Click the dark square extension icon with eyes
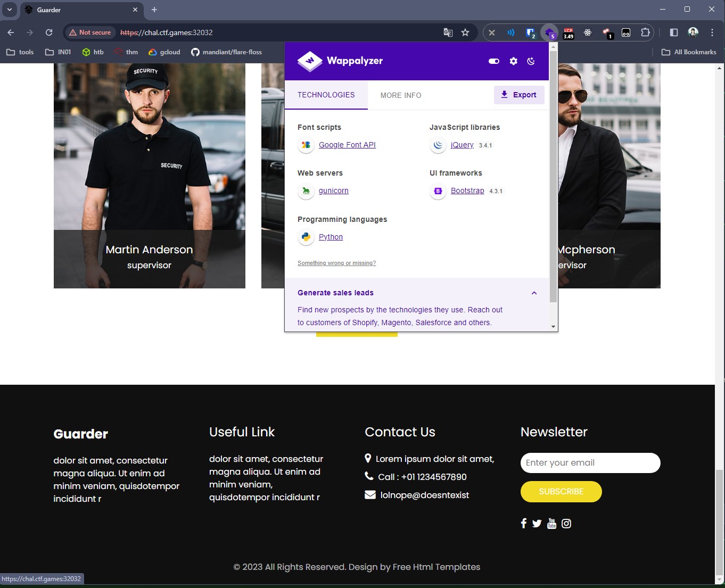 (626, 32)
